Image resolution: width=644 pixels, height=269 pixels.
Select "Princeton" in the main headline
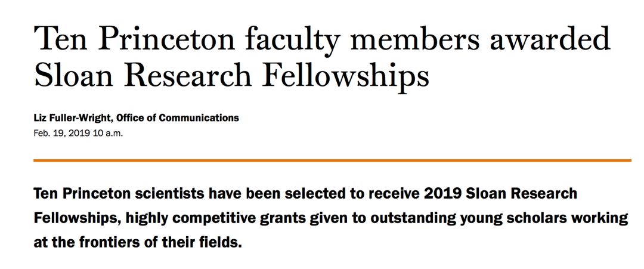click(166, 38)
